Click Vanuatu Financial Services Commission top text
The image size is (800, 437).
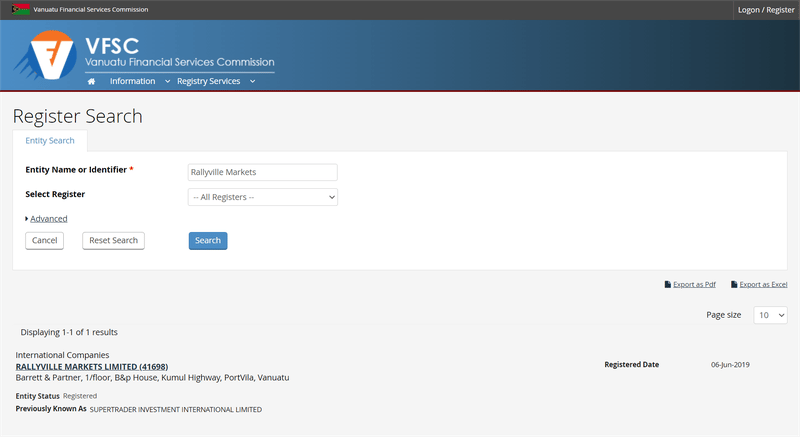tap(91, 9)
